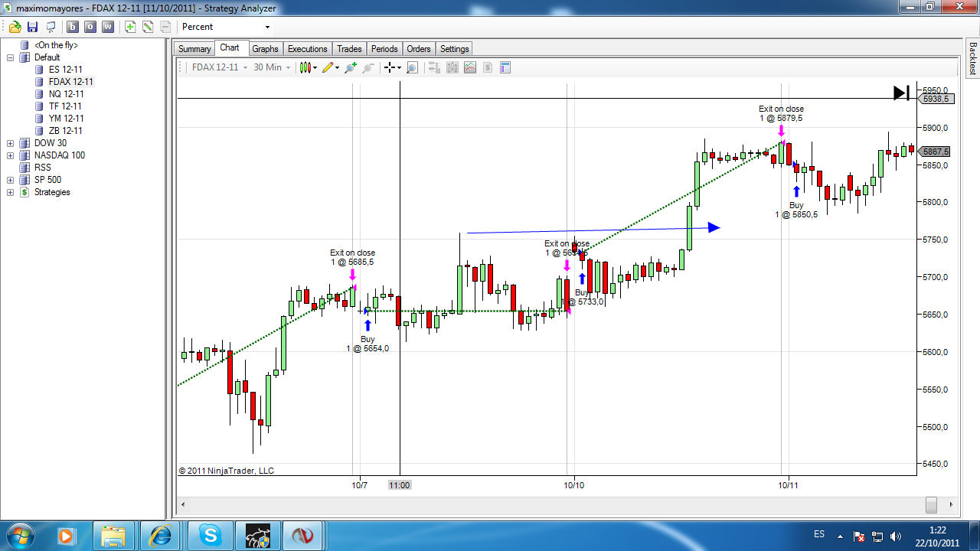Switch to the Periods tab
Screen dimensions: 980x551
384,49
